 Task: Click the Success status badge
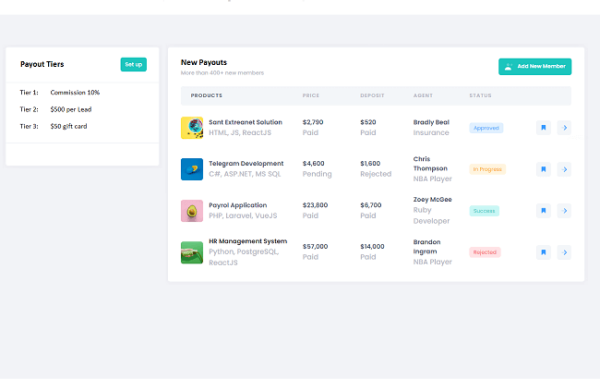coord(484,211)
